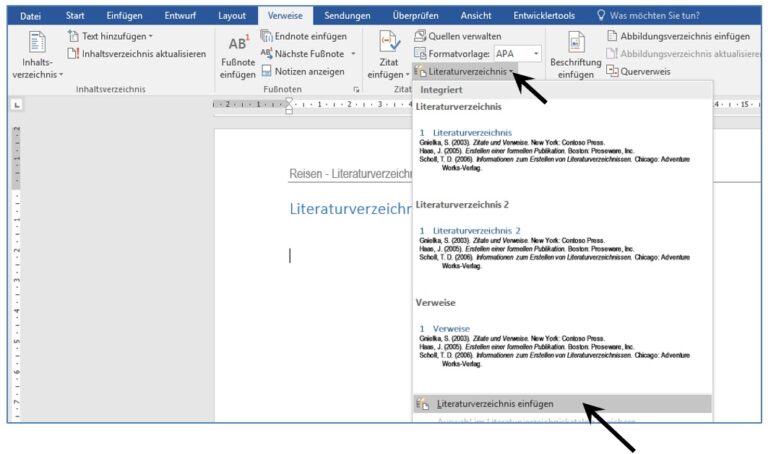Expand the Inhaltsverzeichnis dropdown arrow
Viewport: 768px width, 454px height.
[x=61, y=75]
